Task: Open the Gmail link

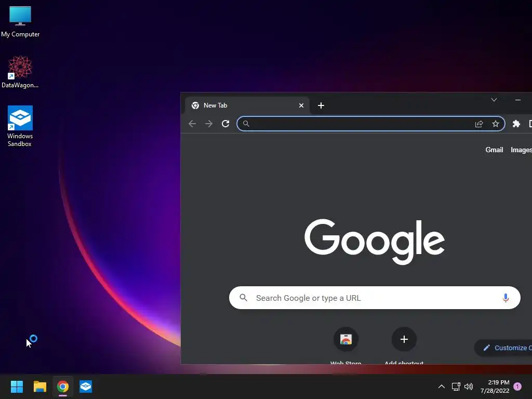Action: (x=494, y=150)
